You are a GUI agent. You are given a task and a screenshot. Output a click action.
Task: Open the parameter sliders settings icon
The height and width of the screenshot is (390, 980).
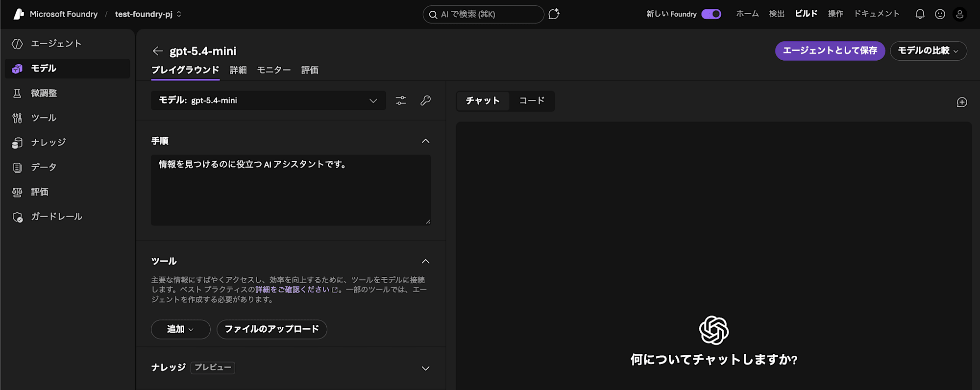pos(401,100)
